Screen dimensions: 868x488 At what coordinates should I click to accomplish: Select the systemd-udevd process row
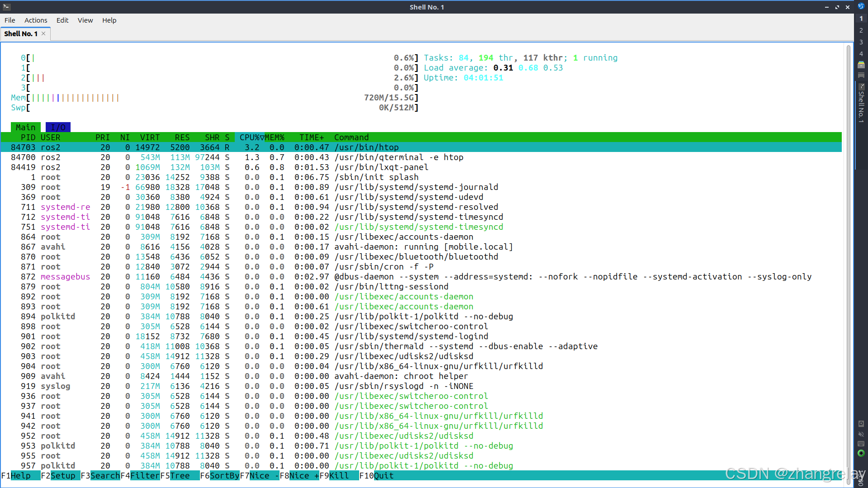tap(421, 197)
